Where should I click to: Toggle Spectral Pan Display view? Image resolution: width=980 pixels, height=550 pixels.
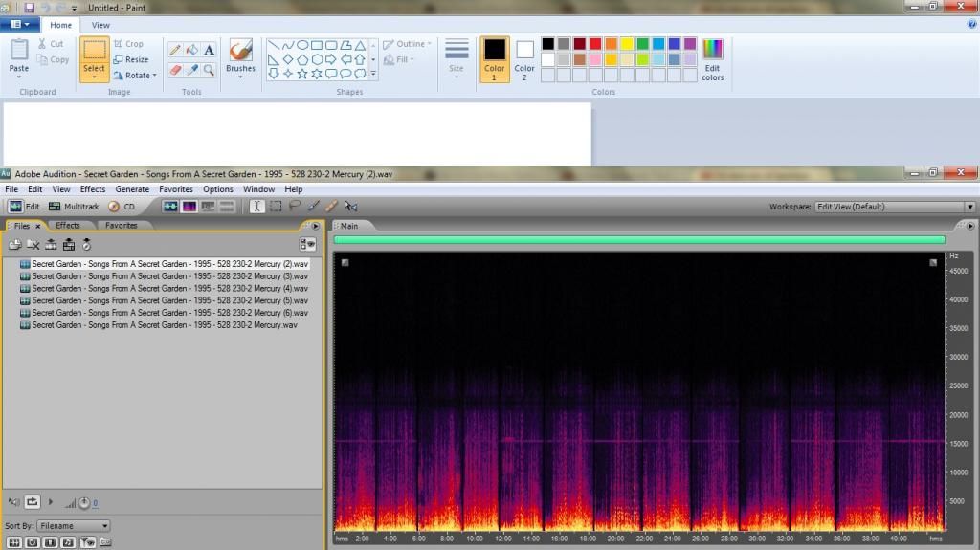tap(208, 207)
